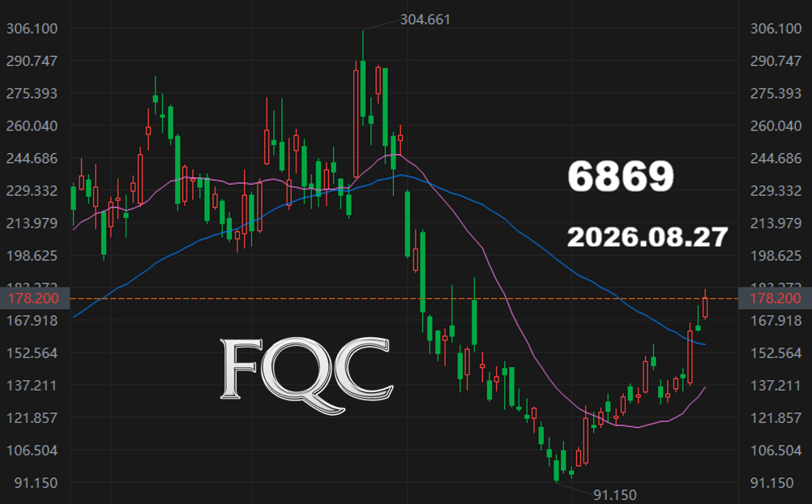This screenshot has width=812, height=504.
Task: Click 213.979 on the left price axis
Action: point(32,224)
